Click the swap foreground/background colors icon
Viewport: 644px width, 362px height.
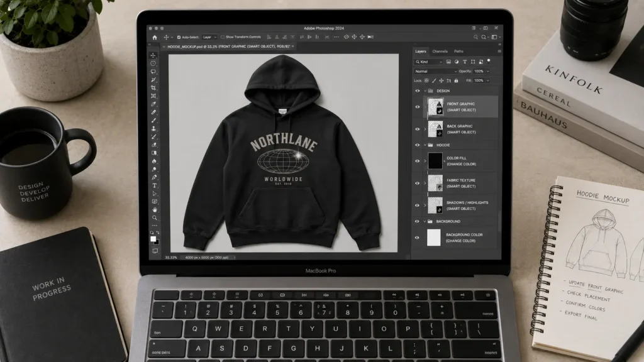click(x=158, y=233)
